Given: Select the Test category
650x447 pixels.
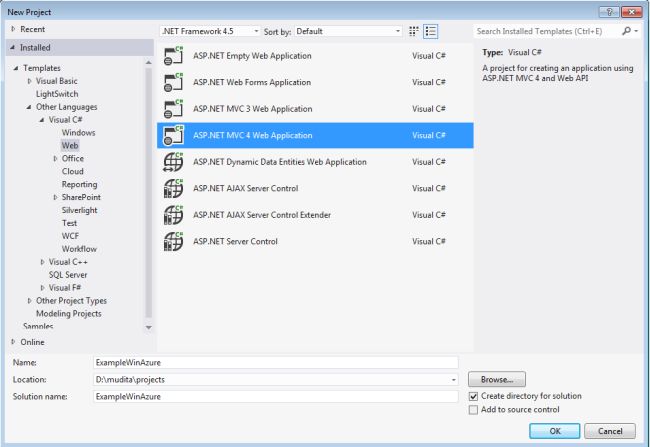Looking at the screenshot, I should coord(69,223).
